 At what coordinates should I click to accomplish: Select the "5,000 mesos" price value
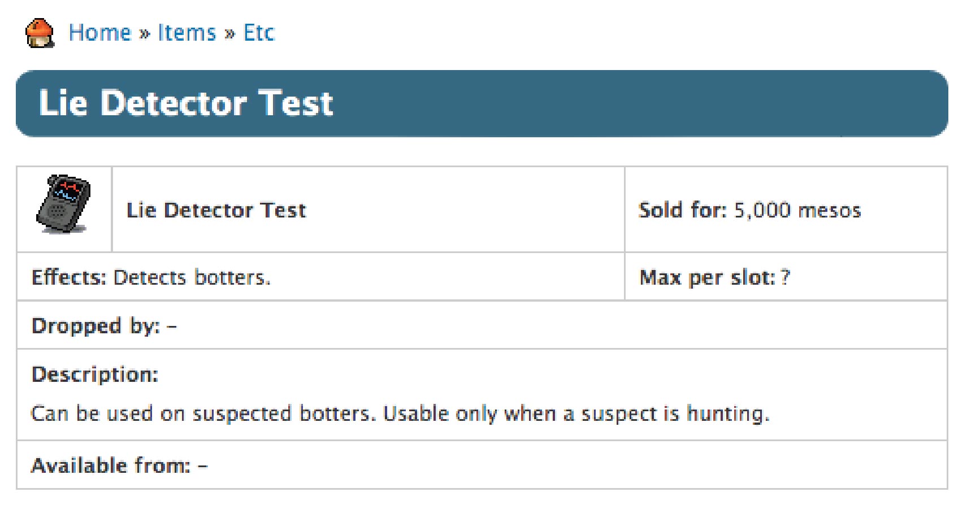click(797, 210)
